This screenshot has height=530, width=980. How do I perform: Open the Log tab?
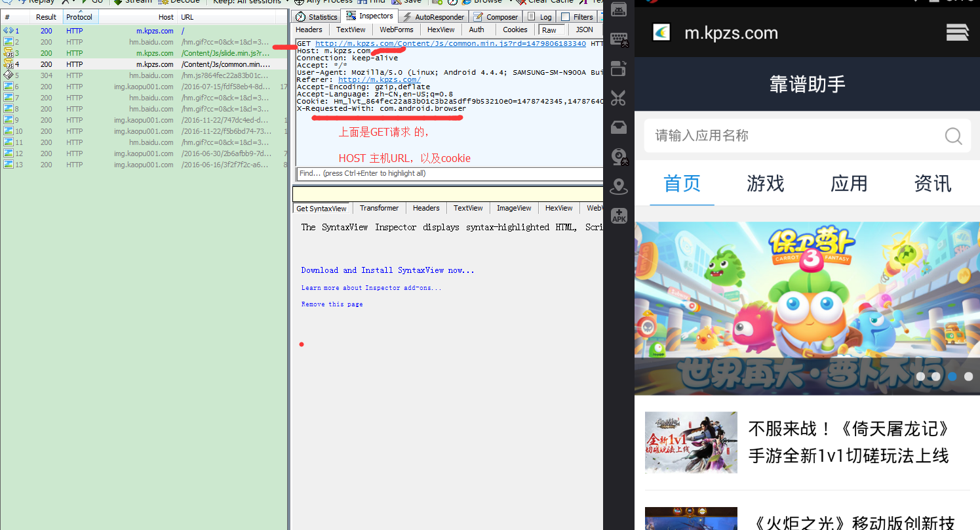(540, 16)
